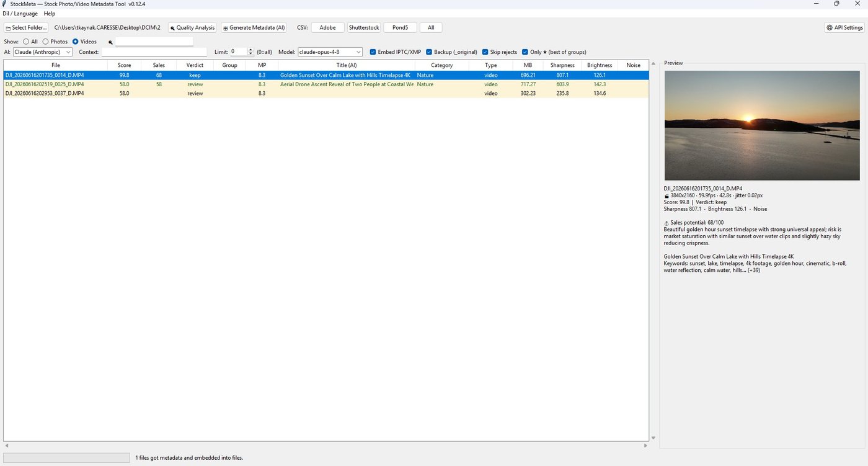The image size is (868, 466).
Task: Click the Context input field
Action: click(x=154, y=52)
